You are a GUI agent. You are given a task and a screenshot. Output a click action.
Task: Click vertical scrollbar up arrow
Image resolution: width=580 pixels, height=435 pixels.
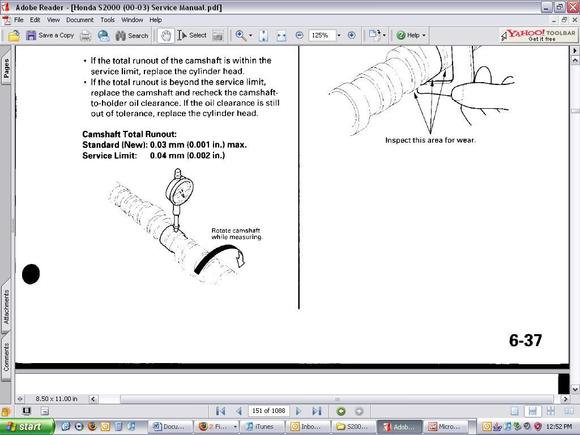click(575, 60)
